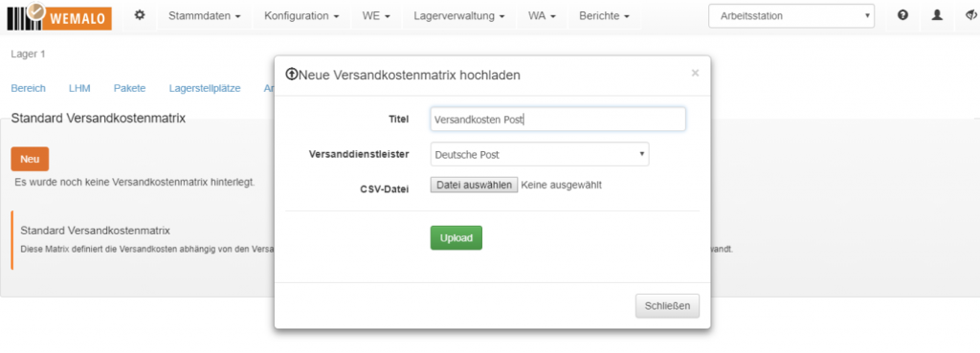Go to the Bereich tab
The image size is (980, 353).
pyautogui.click(x=28, y=88)
